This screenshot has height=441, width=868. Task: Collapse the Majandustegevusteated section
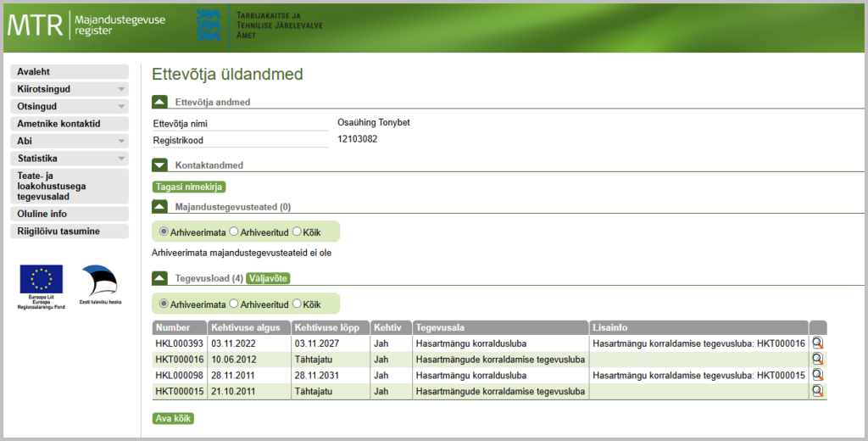pos(159,207)
